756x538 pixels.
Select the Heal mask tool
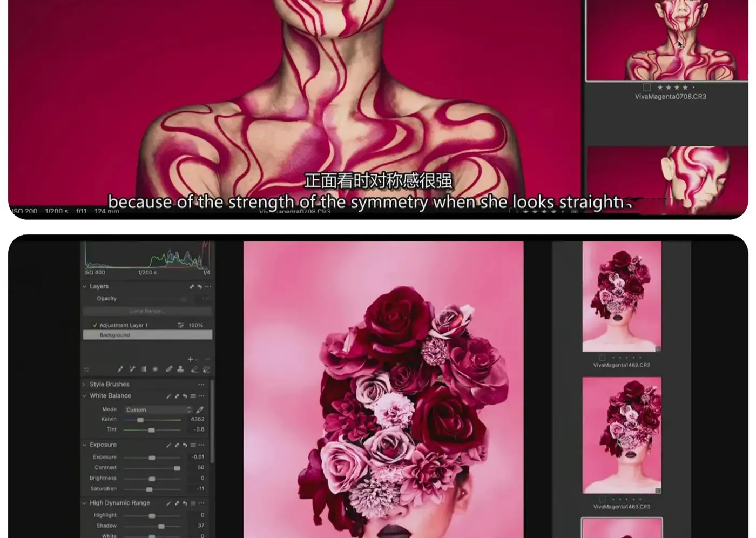[x=169, y=369]
